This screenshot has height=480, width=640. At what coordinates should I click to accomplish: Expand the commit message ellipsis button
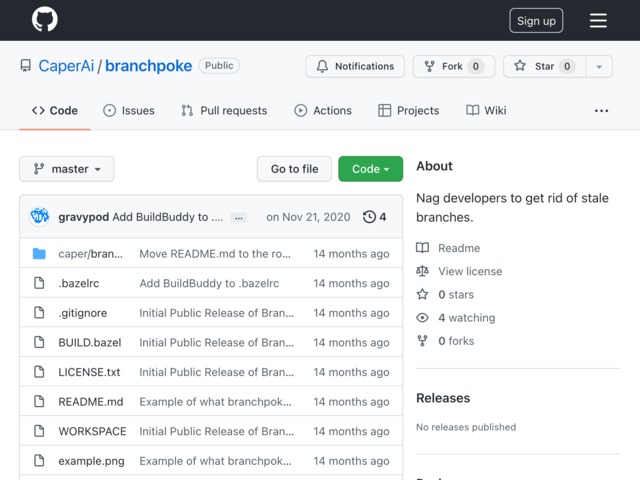click(239, 218)
